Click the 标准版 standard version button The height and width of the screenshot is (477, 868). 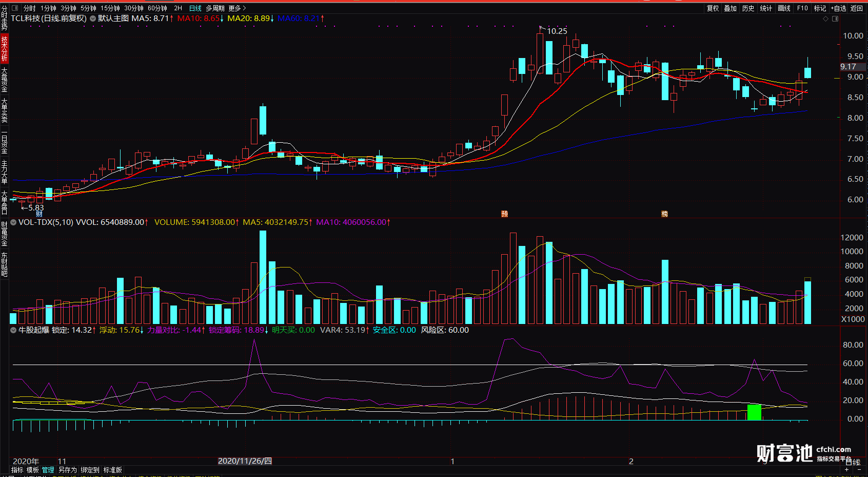(x=113, y=470)
